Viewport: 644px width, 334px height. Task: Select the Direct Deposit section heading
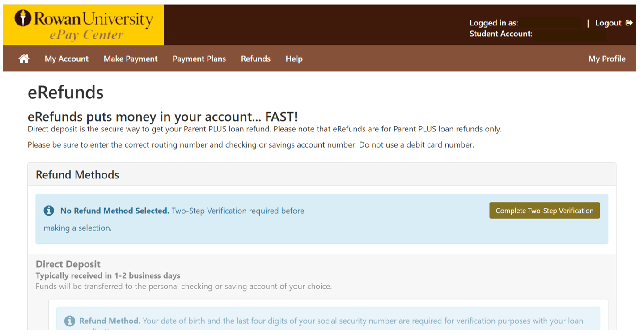68,264
